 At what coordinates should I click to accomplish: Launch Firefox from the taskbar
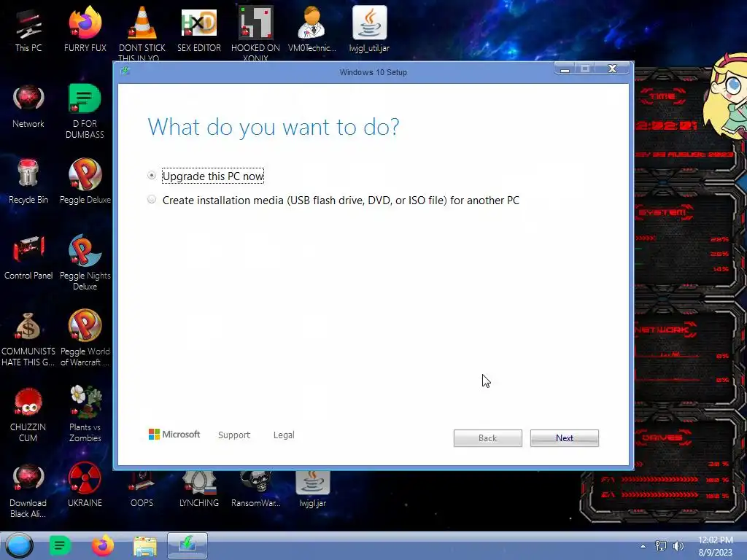coord(102,545)
